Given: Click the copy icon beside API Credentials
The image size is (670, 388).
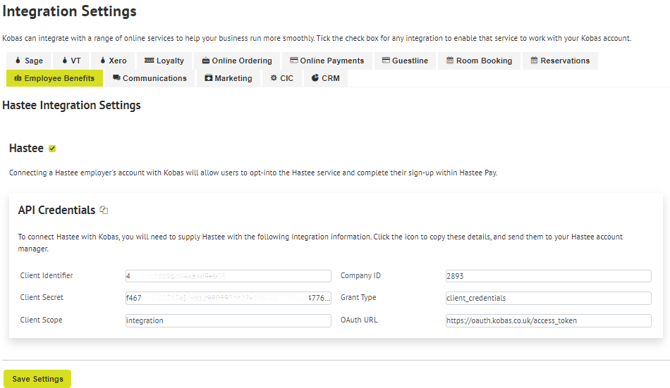Looking at the screenshot, I should 104,210.
